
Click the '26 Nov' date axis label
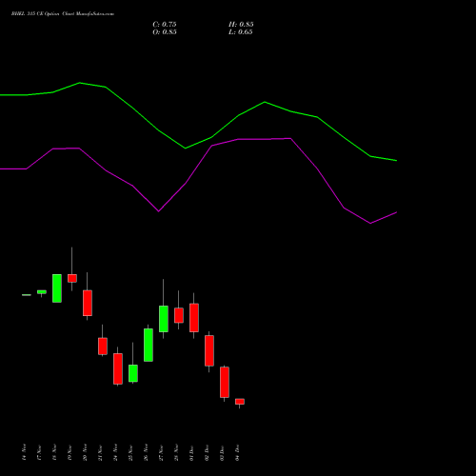[x=146, y=452]
